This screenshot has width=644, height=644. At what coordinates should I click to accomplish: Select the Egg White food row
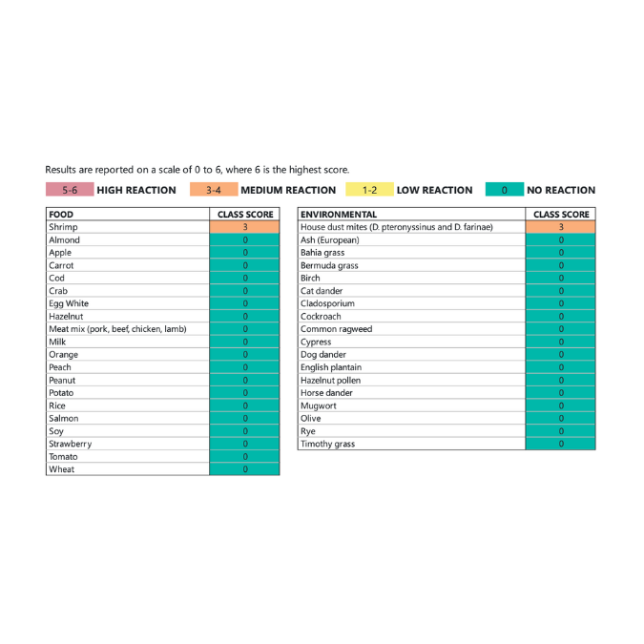click(69, 303)
